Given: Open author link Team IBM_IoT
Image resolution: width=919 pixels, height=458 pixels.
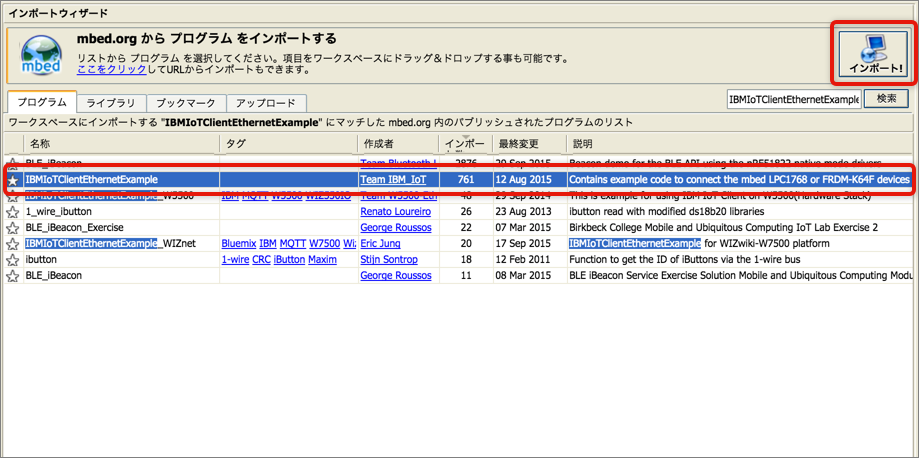Looking at the screenshot, I should coord(393,179).
